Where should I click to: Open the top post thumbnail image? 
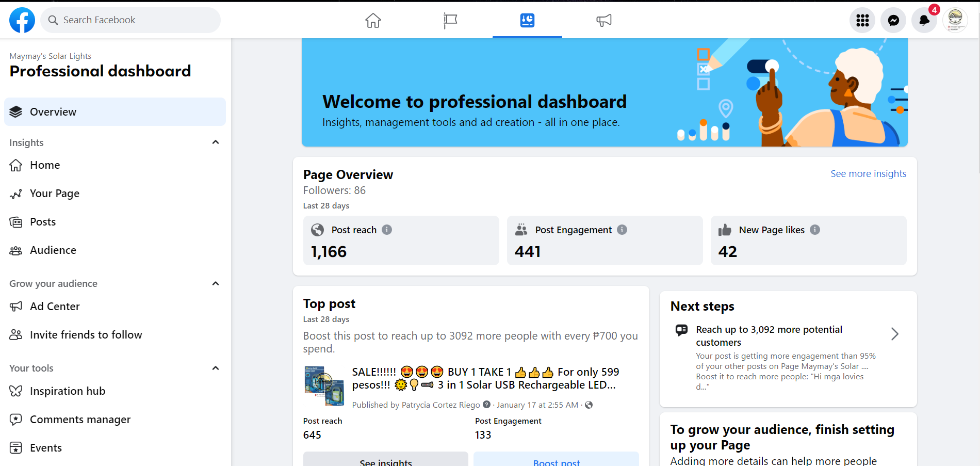click(x=324, y=386)
